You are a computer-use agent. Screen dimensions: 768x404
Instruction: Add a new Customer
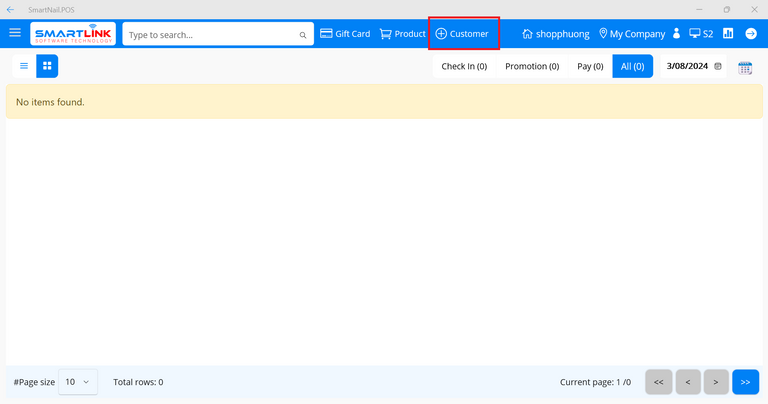462,34
